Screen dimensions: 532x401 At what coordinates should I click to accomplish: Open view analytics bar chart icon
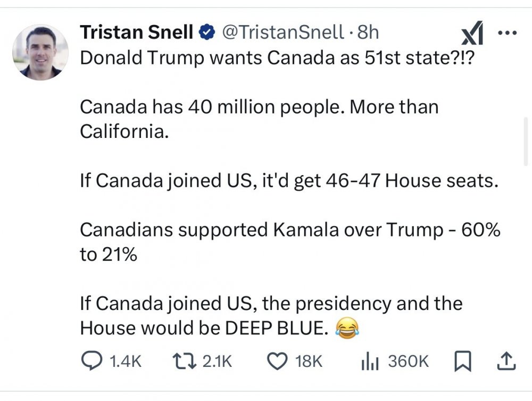tap(370, 362)
